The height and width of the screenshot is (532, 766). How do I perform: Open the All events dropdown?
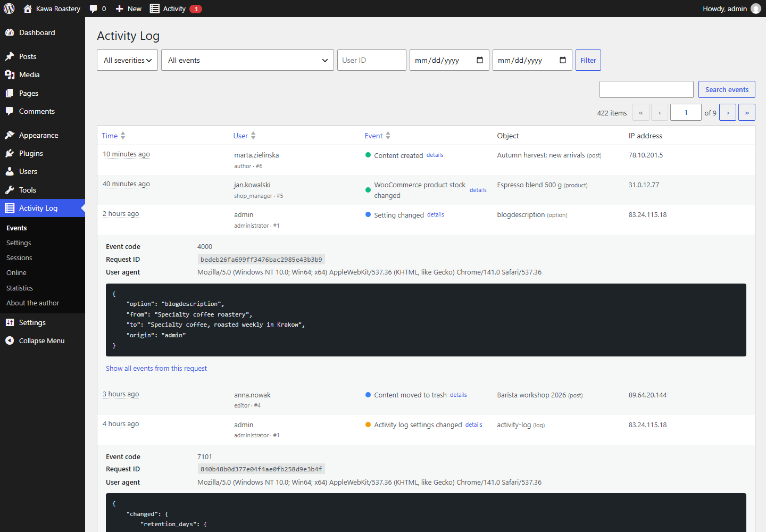click(x=247, y=60)
